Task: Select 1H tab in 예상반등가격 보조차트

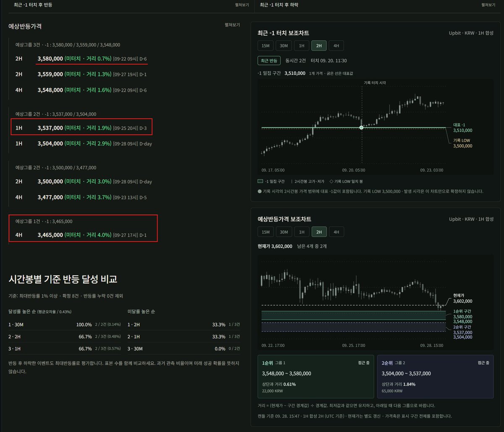Action: [301, 232]
